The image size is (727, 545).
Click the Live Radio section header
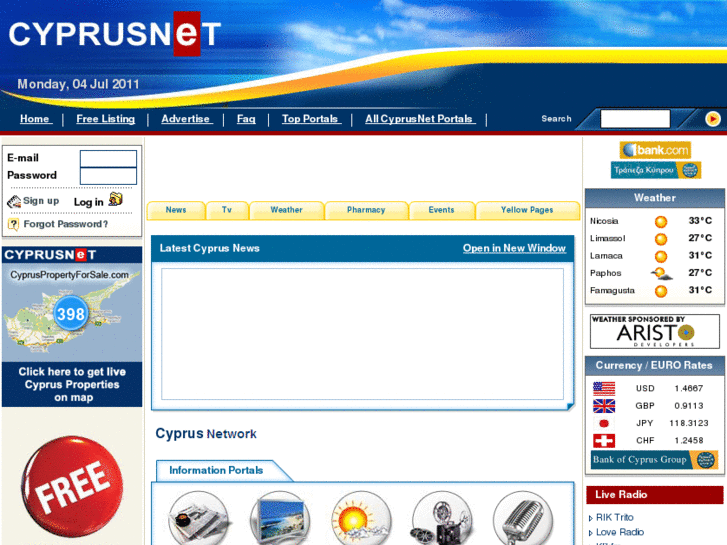[655, 494]
